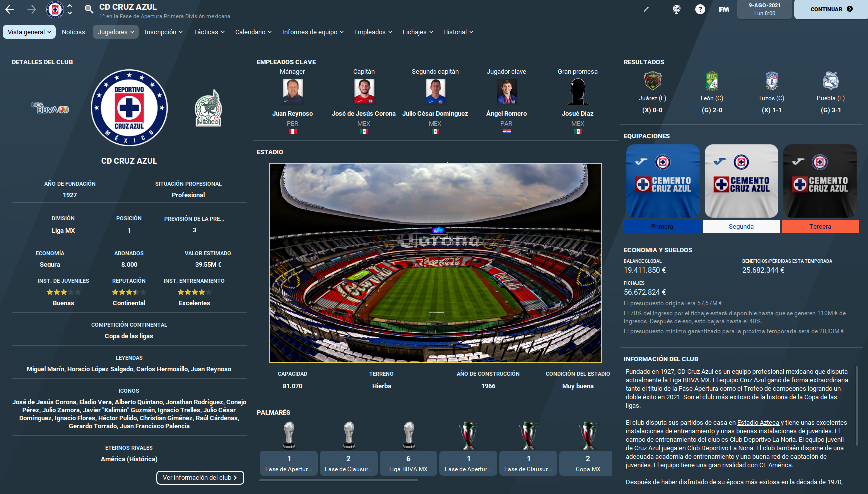The height and width of the screenshot is (494, 868).
Task: Click the back navigation arrow
Action: click(x=10, y=9)
